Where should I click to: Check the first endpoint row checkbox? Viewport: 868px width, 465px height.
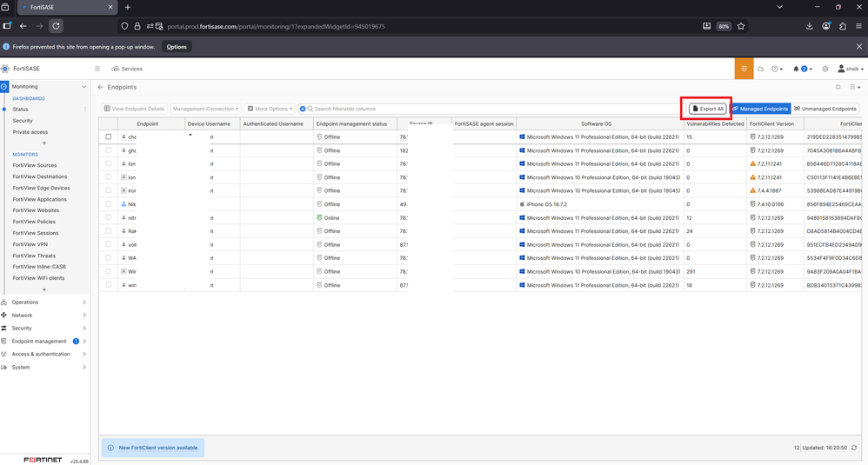tap(109, 136)
